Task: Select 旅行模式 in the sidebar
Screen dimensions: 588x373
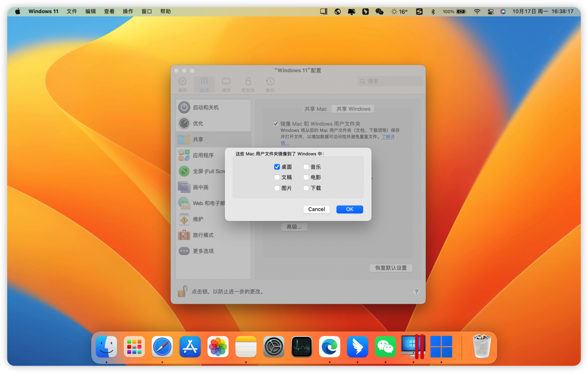Action: [x=213, y=235]
